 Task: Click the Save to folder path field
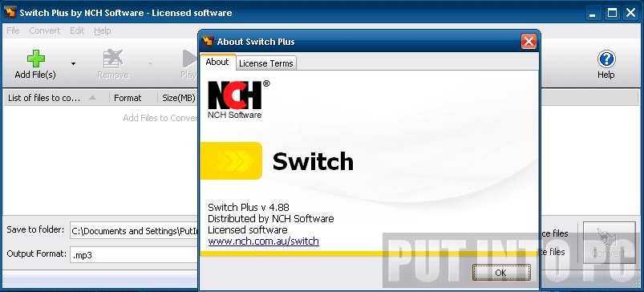point(134,231)
